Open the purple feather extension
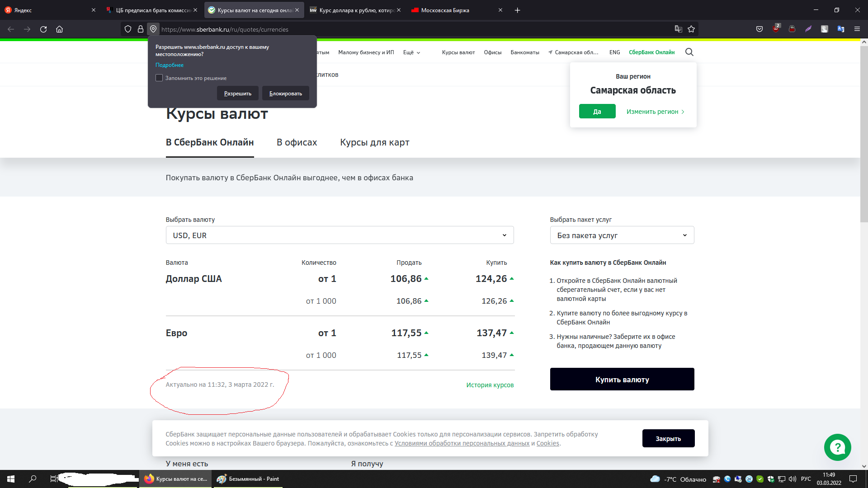868x488 pixels. (x=808, y=29)
